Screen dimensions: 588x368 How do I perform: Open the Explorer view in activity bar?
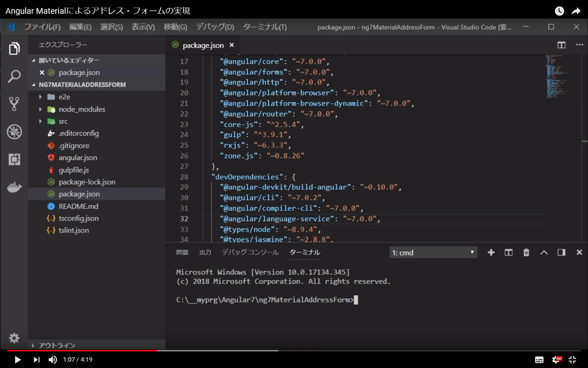(14, 48)
